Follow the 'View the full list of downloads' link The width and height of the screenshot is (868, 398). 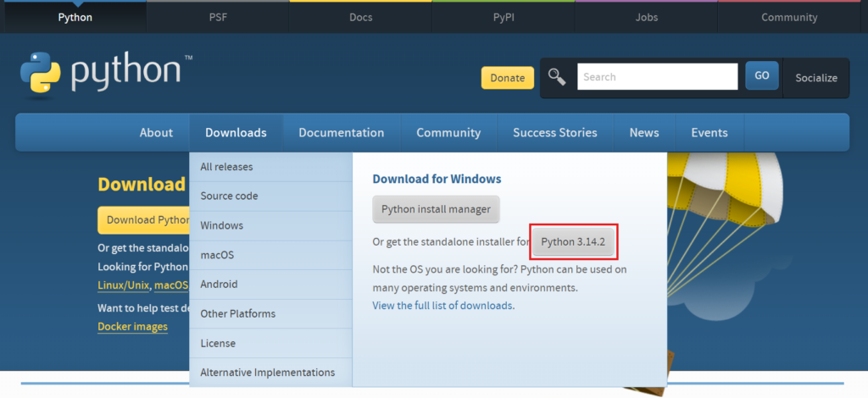443,305
